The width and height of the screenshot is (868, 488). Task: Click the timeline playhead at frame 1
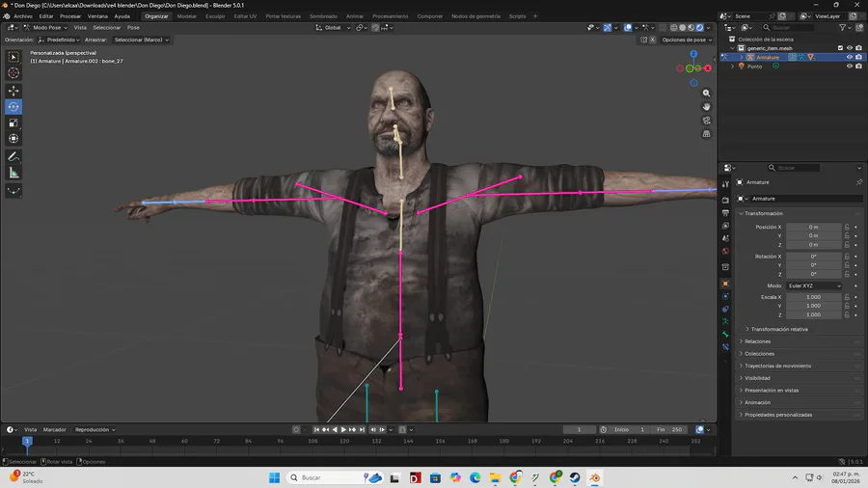click(27, 441)
